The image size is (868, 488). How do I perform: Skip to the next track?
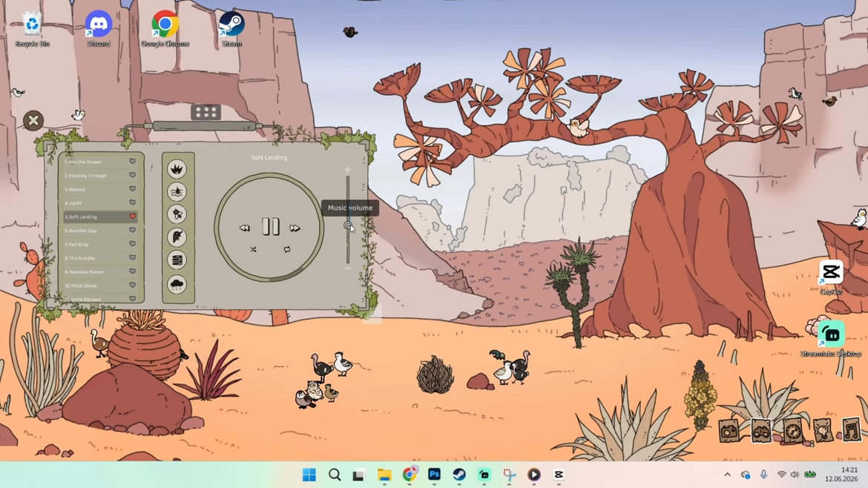pos(295,228)
